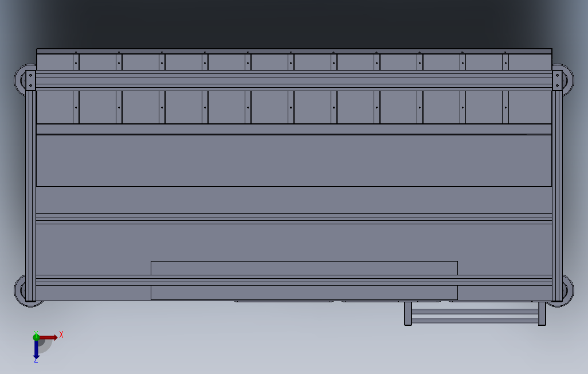The height and width of the screenshot is (374, 588).
Task: Select the long rectangular panel near the model's bottom center
Action: coord(304,280)
